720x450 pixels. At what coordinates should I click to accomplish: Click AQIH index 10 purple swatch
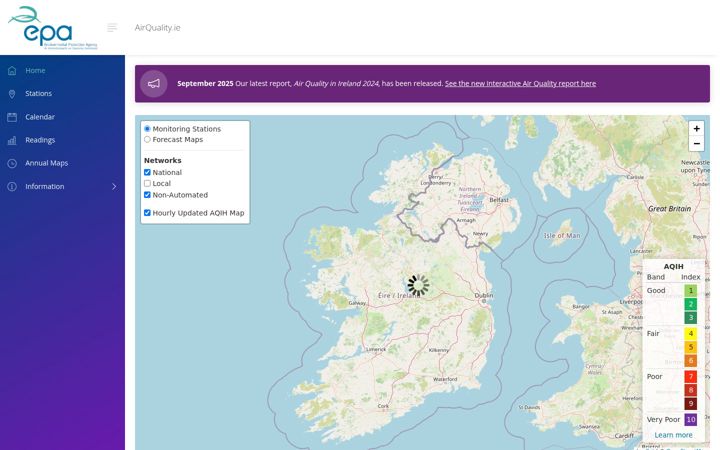pos(691,420)
